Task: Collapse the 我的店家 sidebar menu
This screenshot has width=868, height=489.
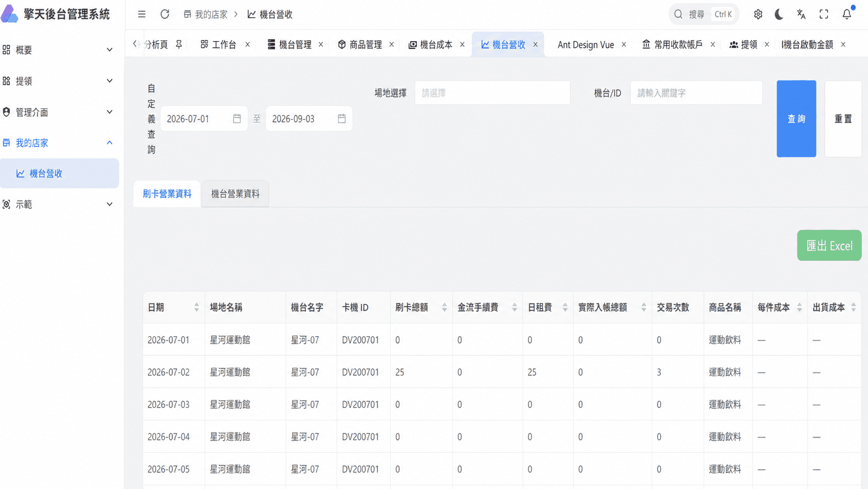Action: pyautogui.click(x=59, y=143)
